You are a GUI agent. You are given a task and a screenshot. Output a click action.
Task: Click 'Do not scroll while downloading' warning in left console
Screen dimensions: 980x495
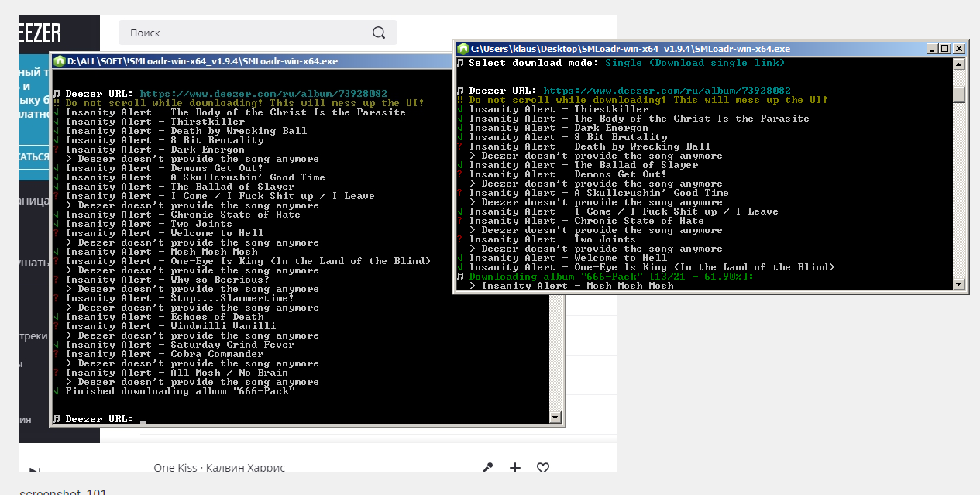point(245,103)
